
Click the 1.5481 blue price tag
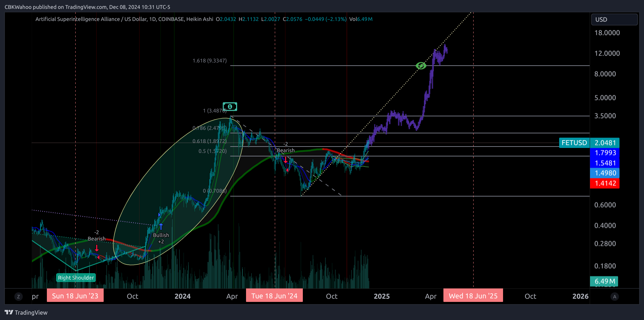pyautogui.click(x=605, y=163)
